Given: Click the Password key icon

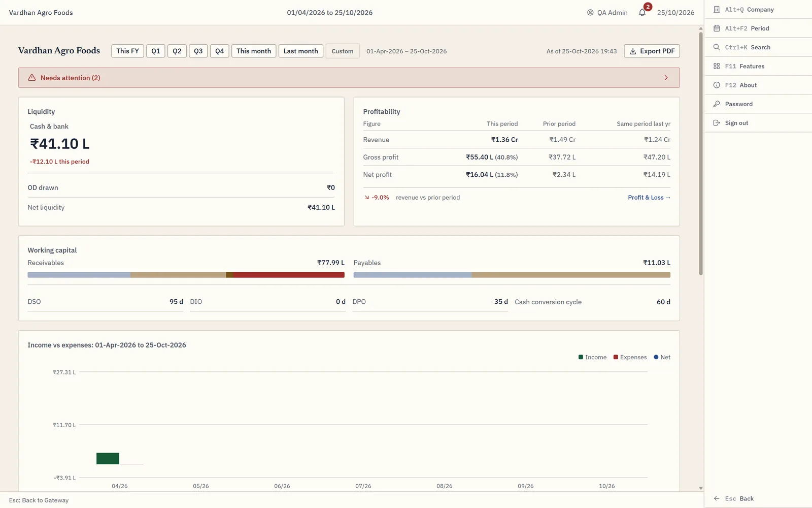Looking at the screenshot, I should tap(717, 104).
